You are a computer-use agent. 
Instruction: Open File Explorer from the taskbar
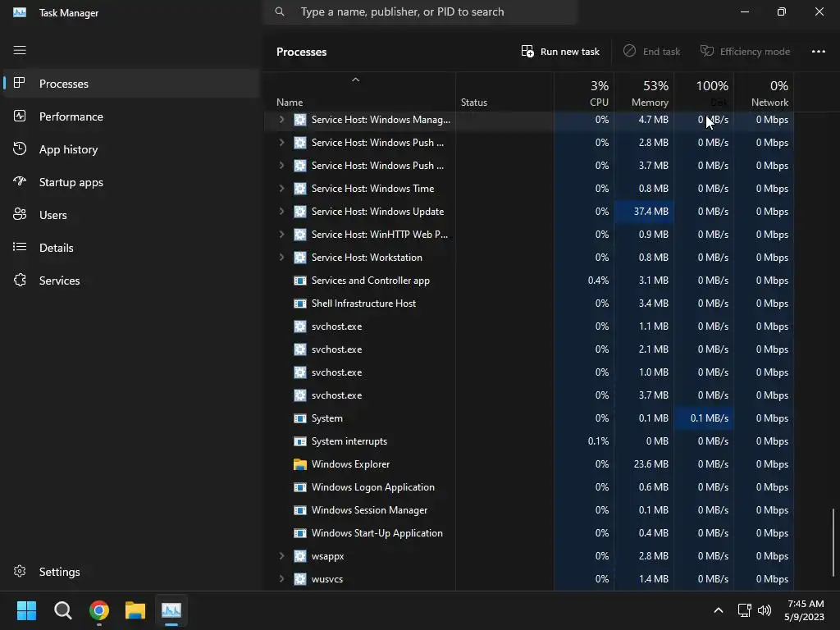coord(135,610)
